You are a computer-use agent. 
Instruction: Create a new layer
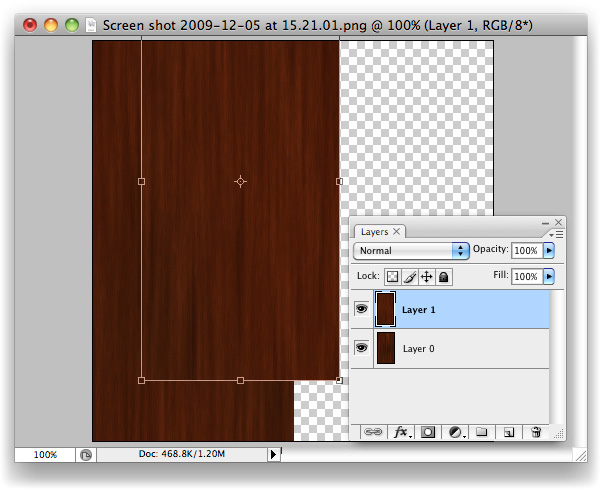[x=508, y=432]
